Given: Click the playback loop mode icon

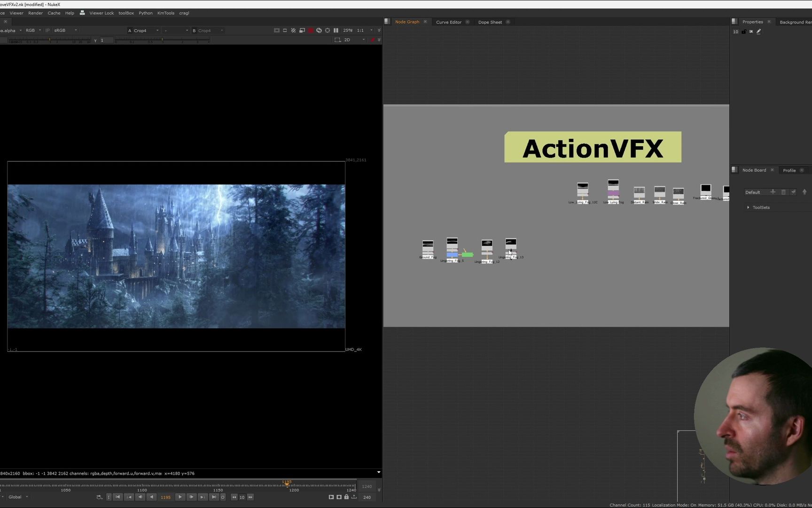Looking at the screenshot, I should pyautogui.click(x=99, y=497).
